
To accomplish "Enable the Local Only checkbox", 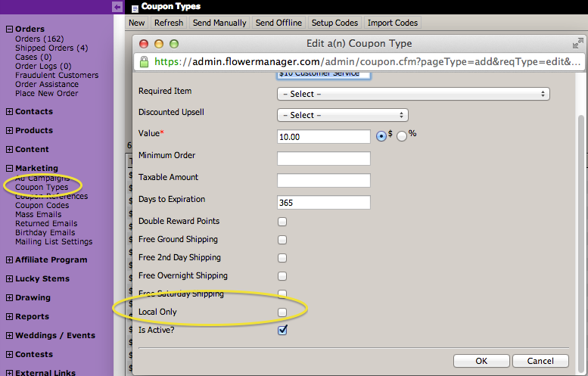I will (x=282, y=312).
